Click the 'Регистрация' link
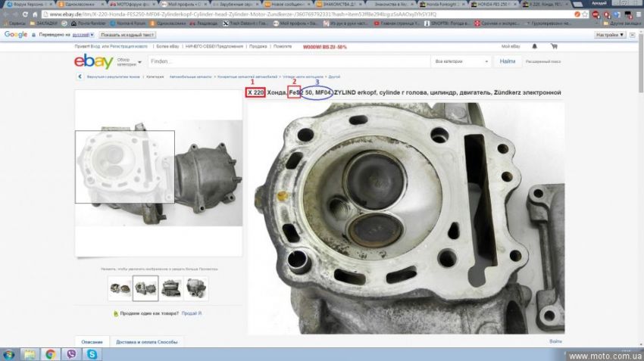 click(128, 46)
